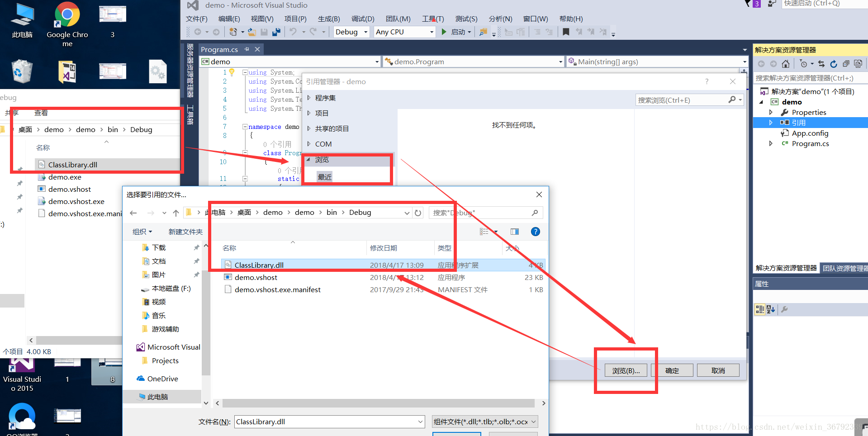The width and height of the screenshot is (868, 436).
Task: Click the Alphabetical sort icon in Properties panel
Action: coord(771,309)
